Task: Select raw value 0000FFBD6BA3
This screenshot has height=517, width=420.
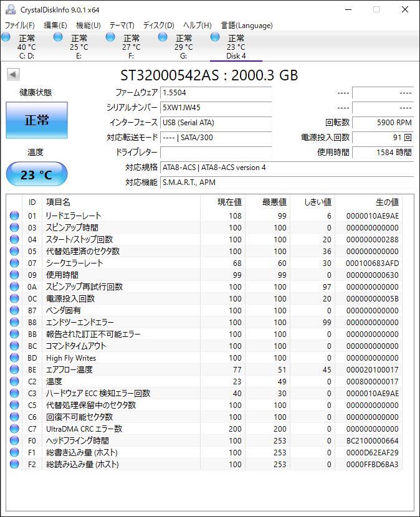Action: pos(372,464)
